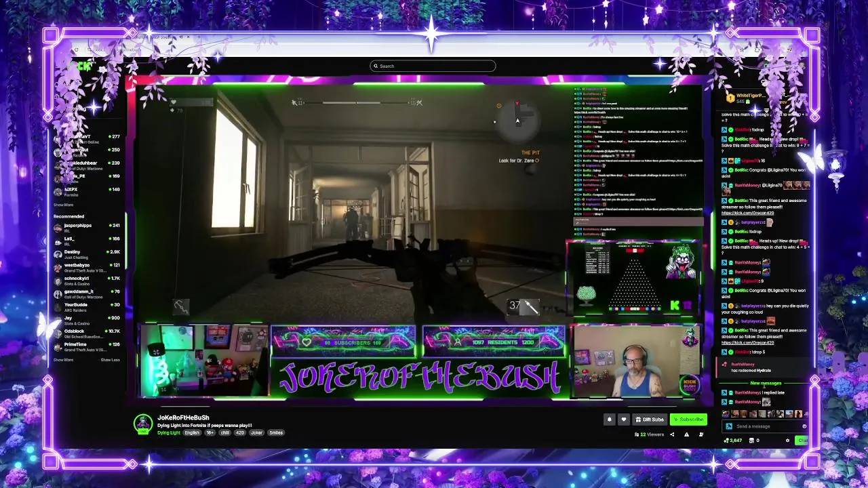Click the green Subscribe button

pos(688,420)
